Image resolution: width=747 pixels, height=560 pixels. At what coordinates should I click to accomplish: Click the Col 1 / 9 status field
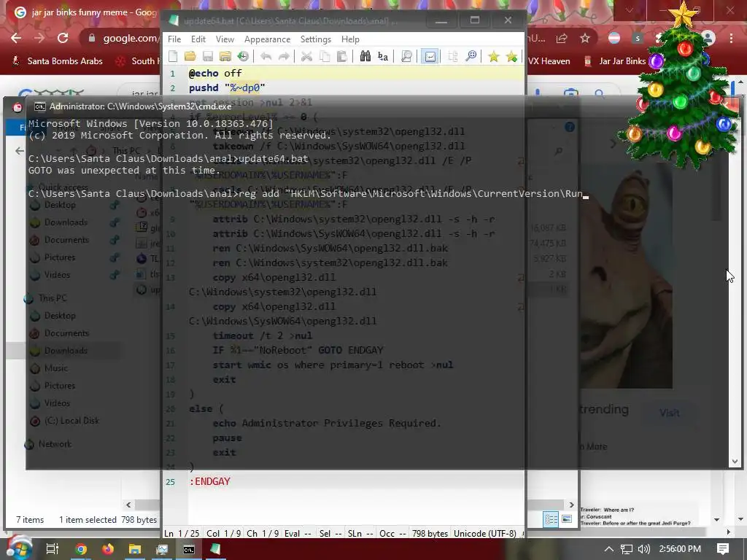(x=224, y=533)
